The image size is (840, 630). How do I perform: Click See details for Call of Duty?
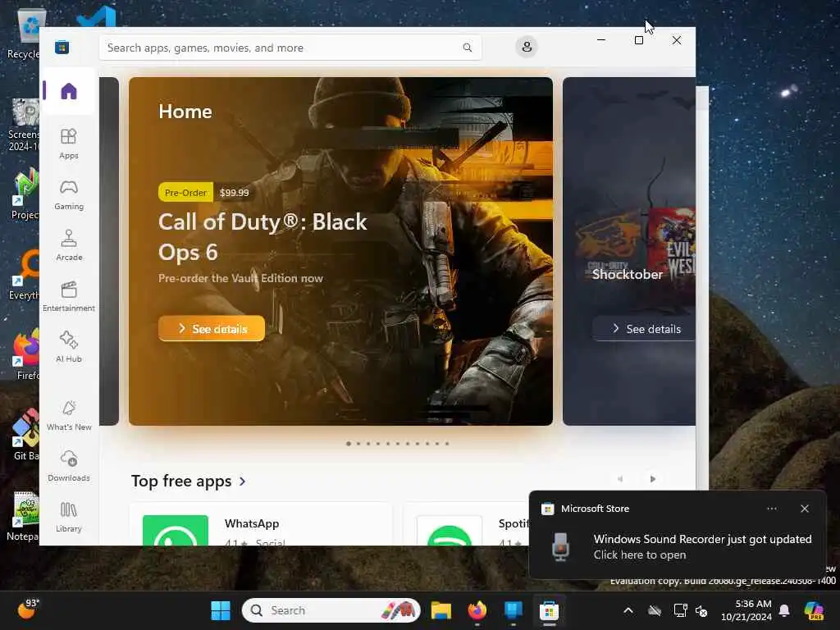click(212, 328)
